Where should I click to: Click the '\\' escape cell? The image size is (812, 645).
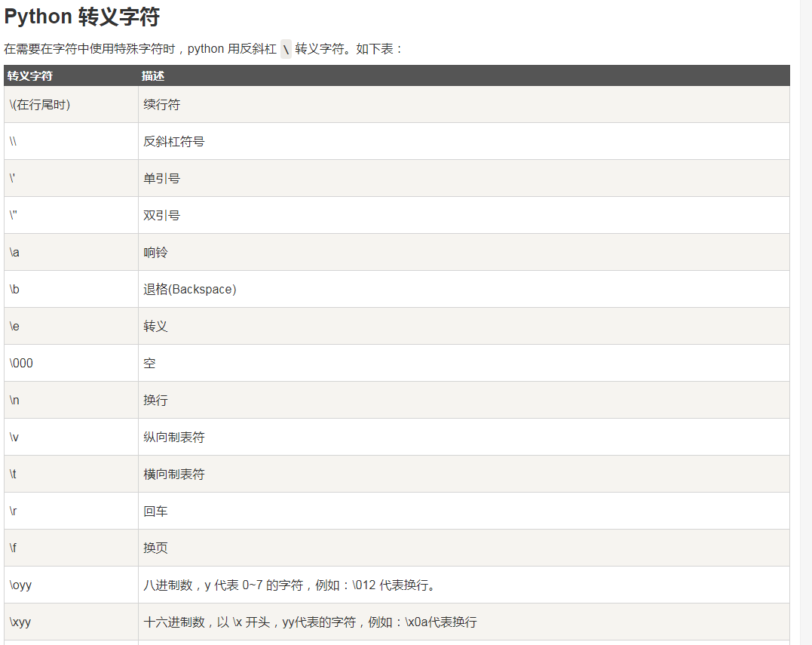[71, 141]
